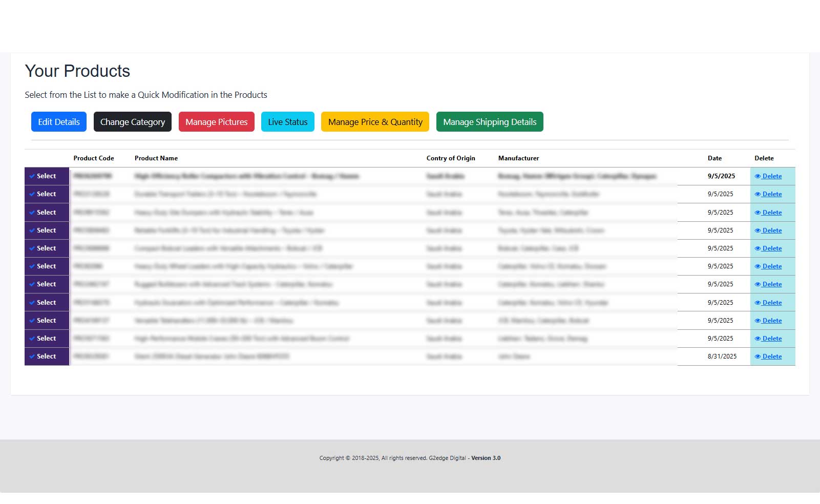Click the Contry of Origin column header
Image resolution: width=820 pixels, height=504 pixels.
pyautogui.click(x=451, y=158)
